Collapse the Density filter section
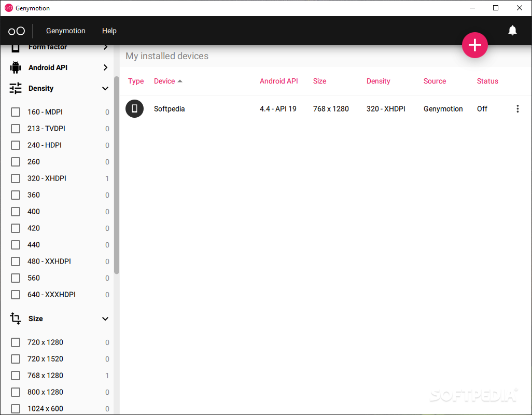Image resolution: width=532 pixels, height=415 pixels. point(105,89)
